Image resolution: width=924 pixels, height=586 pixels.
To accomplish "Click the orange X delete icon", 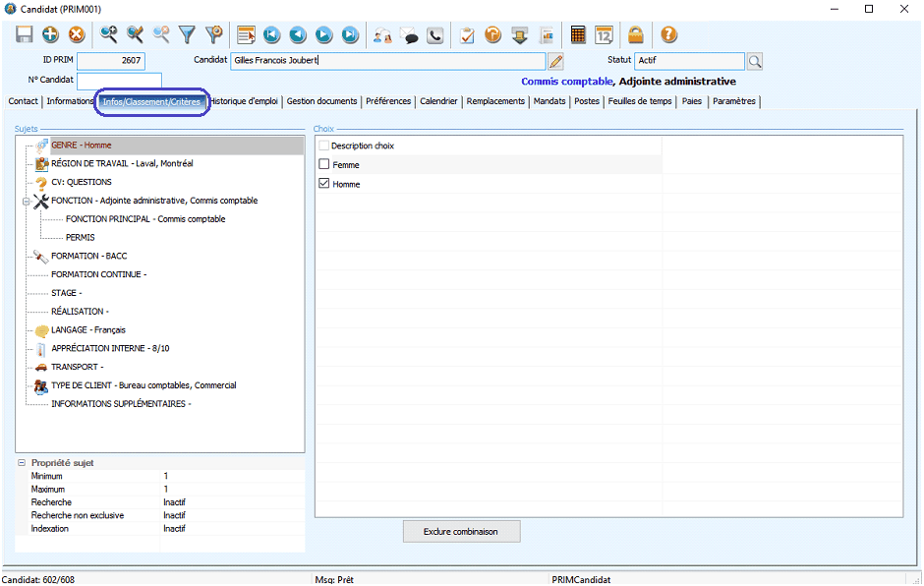I will (76, 34).
